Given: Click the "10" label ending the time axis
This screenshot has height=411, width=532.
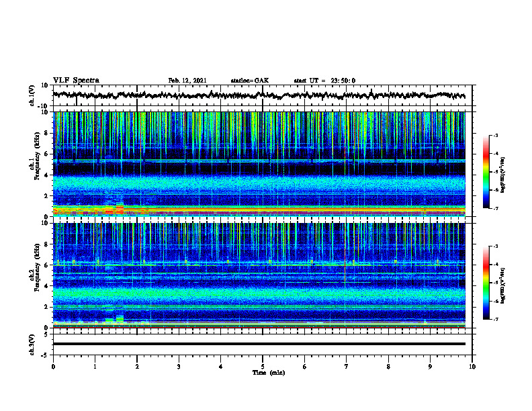Looking at the screenshot, I should click(472, 367).
